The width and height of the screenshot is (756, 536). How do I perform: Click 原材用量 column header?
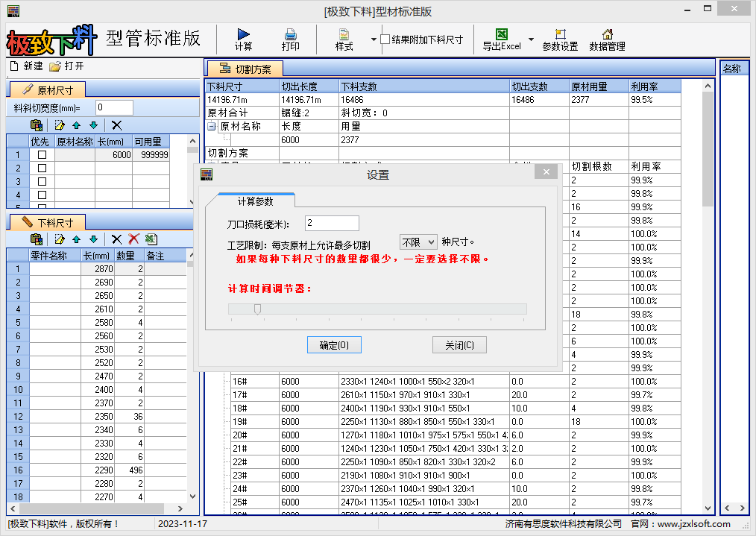tap(599, 86)
